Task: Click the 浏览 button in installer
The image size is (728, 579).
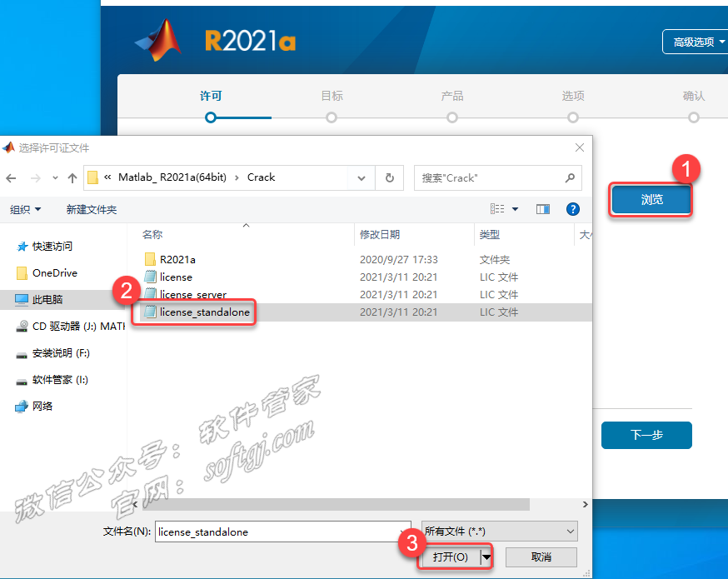Action: 651,200
